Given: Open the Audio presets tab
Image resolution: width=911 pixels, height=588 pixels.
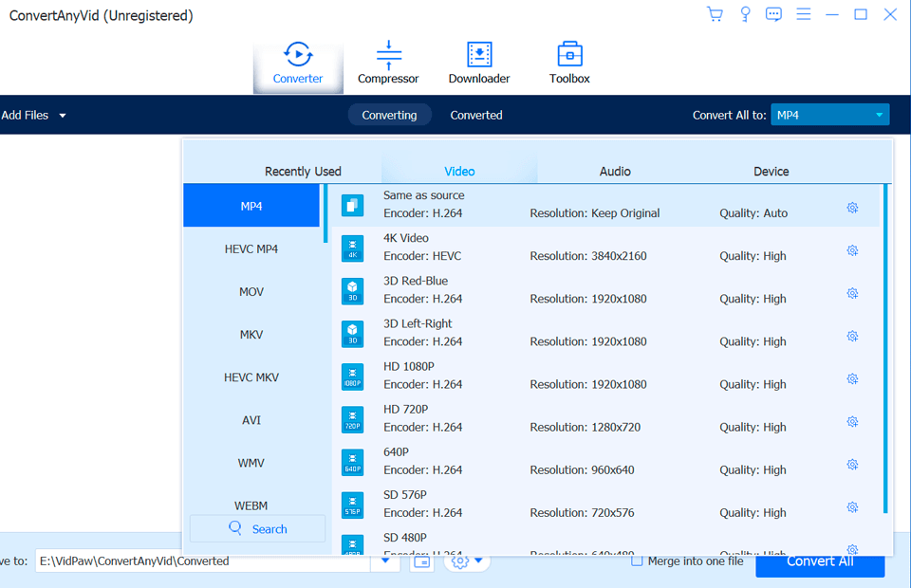Looking at the screenshot, I should coord(614,171).
